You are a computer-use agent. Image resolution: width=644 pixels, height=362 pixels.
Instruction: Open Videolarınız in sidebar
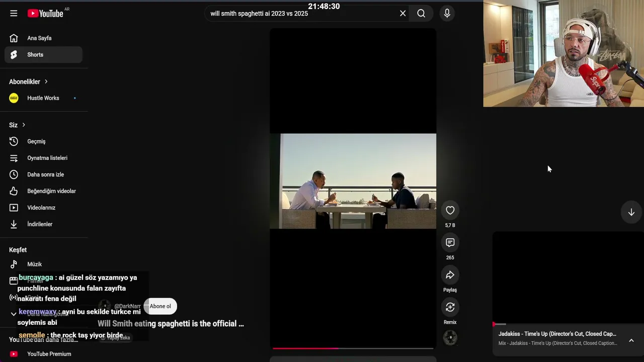[x=44, y=208]
